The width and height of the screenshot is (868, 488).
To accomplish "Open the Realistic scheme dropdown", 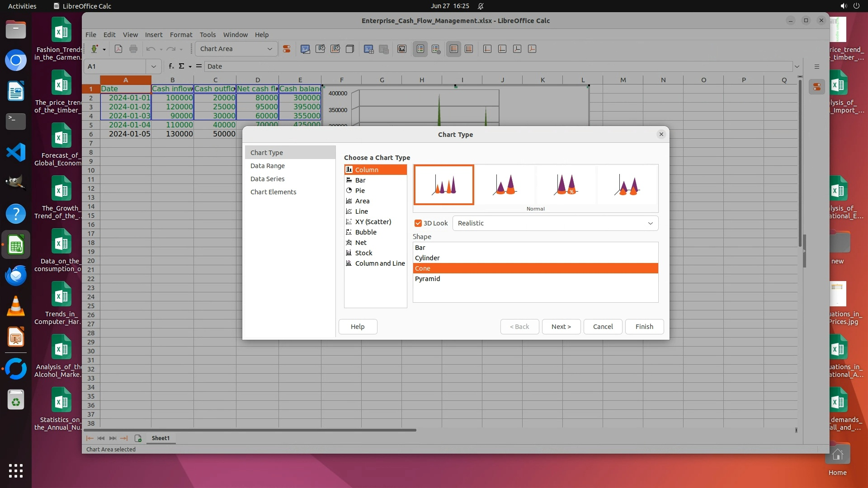I will 555,223.
